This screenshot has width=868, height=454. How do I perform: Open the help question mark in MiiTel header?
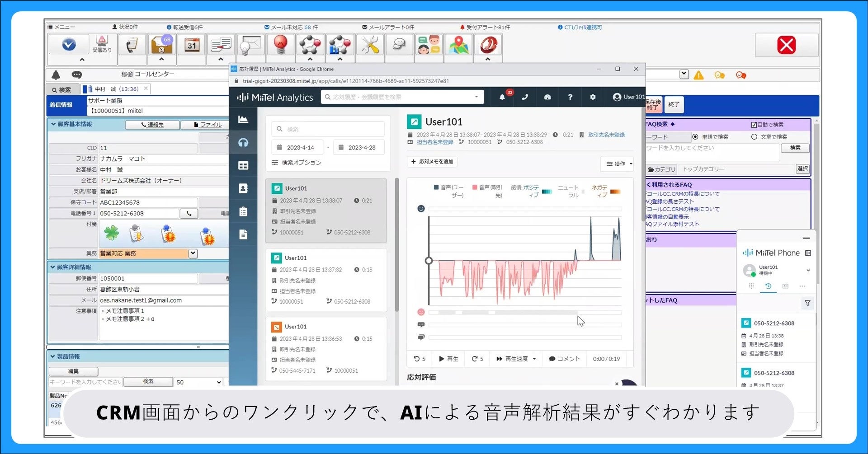click(570, 97)
